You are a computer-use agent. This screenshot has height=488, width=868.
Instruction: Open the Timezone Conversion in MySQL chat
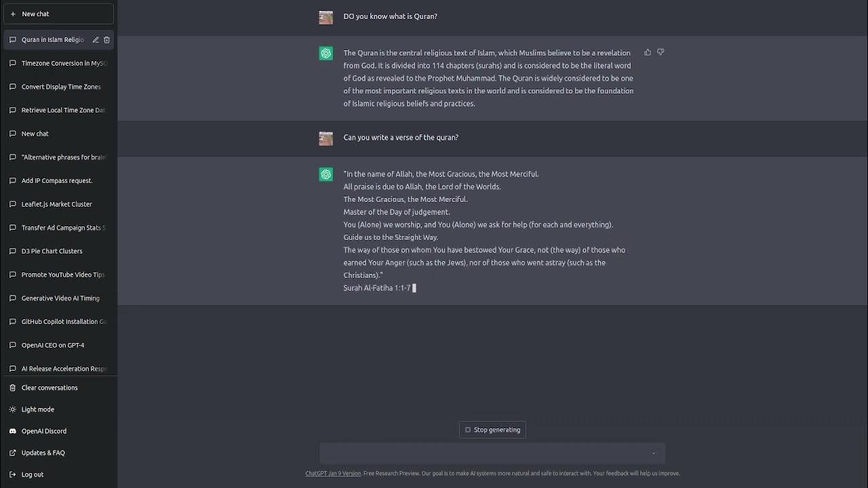[x=64, y=64]
